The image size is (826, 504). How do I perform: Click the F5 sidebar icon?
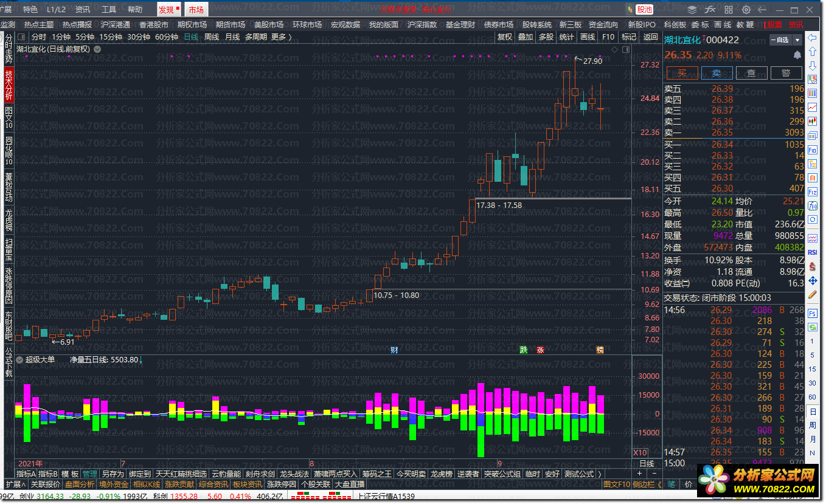(x=812, y=313)
